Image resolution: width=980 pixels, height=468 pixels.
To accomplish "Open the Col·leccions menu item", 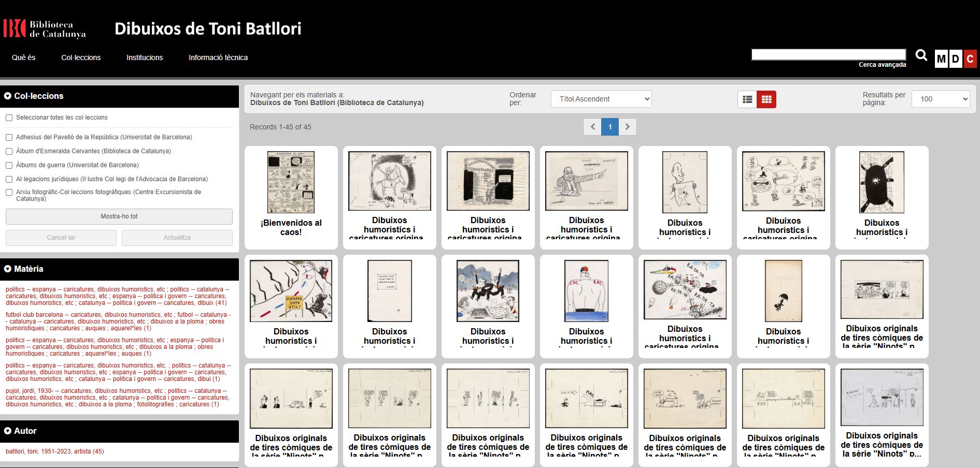I will click(x=81, y=57).
